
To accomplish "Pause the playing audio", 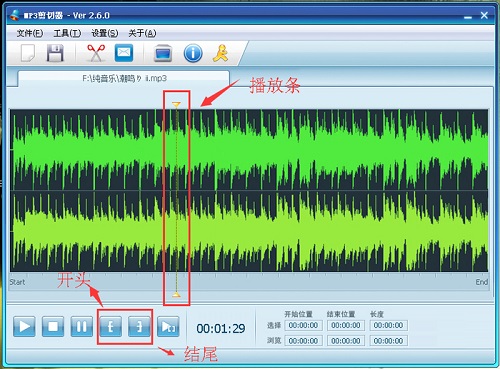I will [82, 326].
